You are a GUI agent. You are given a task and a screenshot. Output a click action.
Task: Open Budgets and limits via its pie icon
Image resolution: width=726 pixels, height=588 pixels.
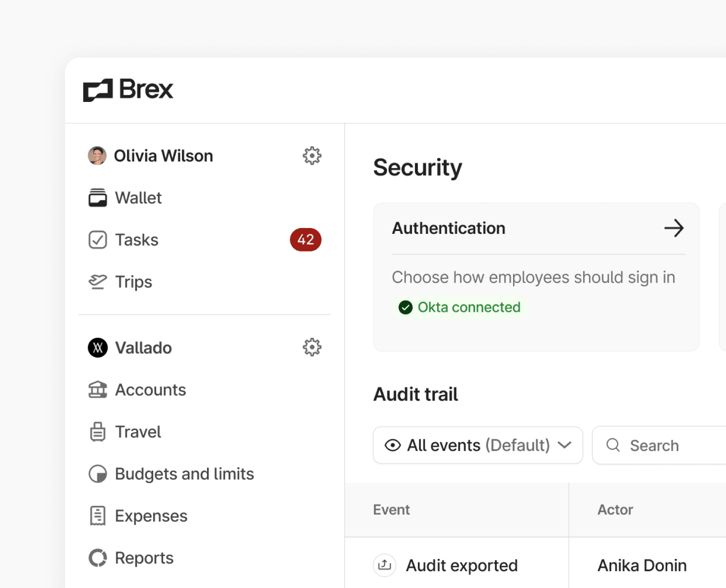[98, 473]
